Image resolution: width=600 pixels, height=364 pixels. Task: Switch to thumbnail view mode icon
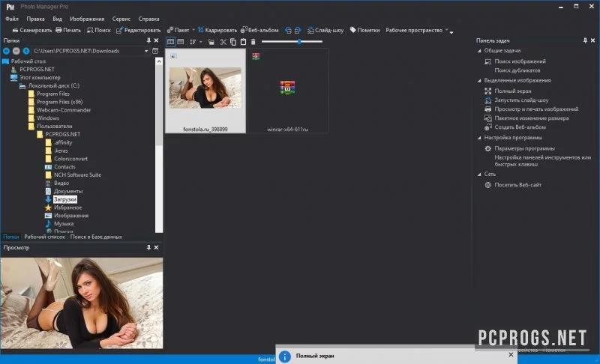(x=171, y=42)
